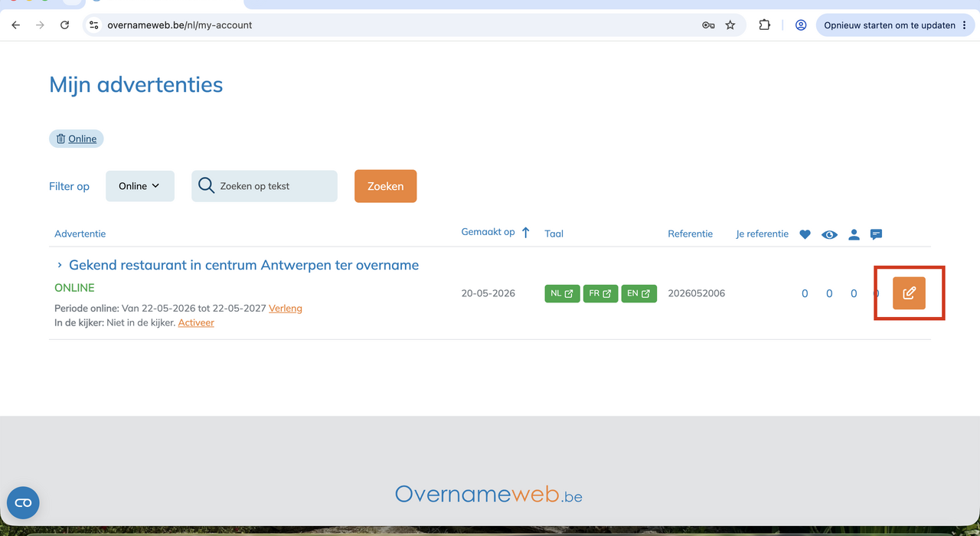Image resolution: width=980 pixels, height=536 pixels.
Task: Open the blue round cookie settings button
Action: 23,502
